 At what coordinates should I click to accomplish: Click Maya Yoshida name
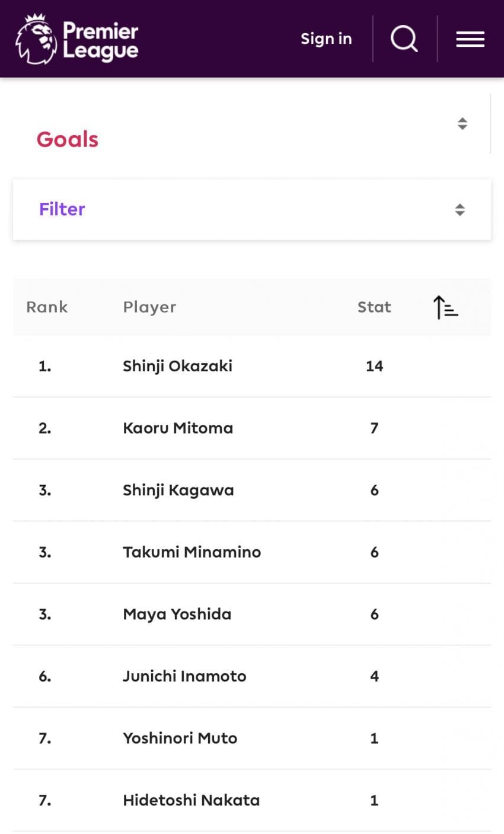(x=177, y=615)
